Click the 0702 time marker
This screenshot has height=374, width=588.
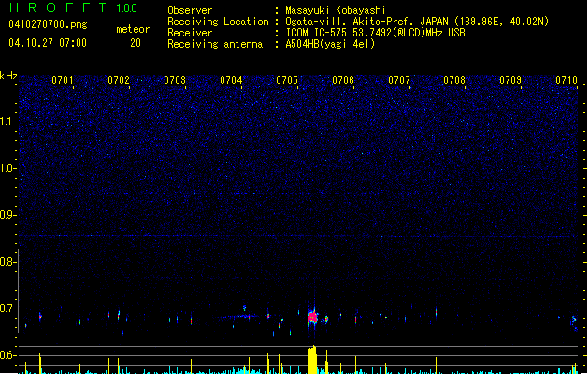coord(119,80)
